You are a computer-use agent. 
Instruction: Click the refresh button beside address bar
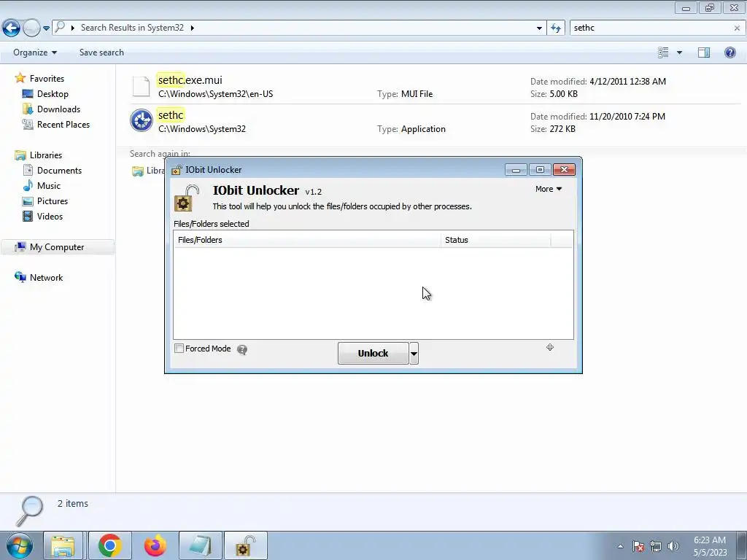[x=556, y=28]
